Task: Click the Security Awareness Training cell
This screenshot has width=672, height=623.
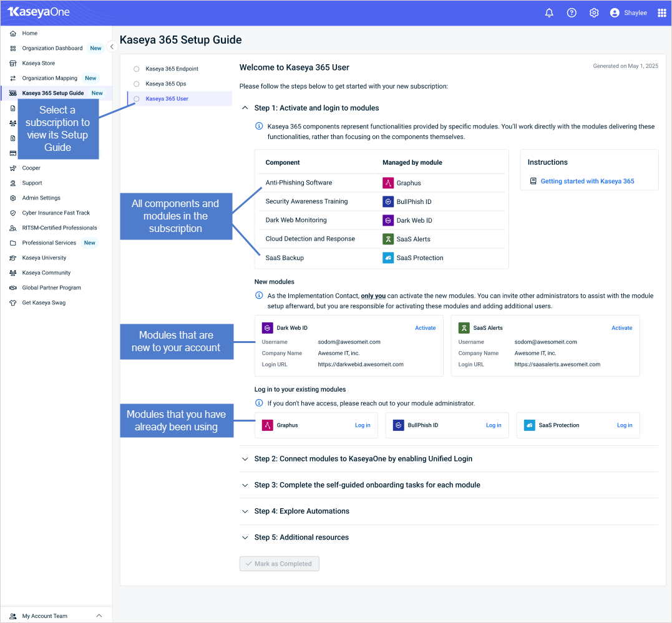Action: (x=306, y=201)
